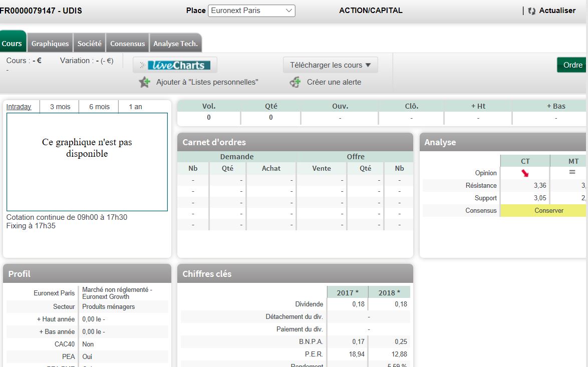The width and height of the screenshot is (588, 367).
Task: Click the star icon for adding to personal lists
Action: tap(144, 82)
